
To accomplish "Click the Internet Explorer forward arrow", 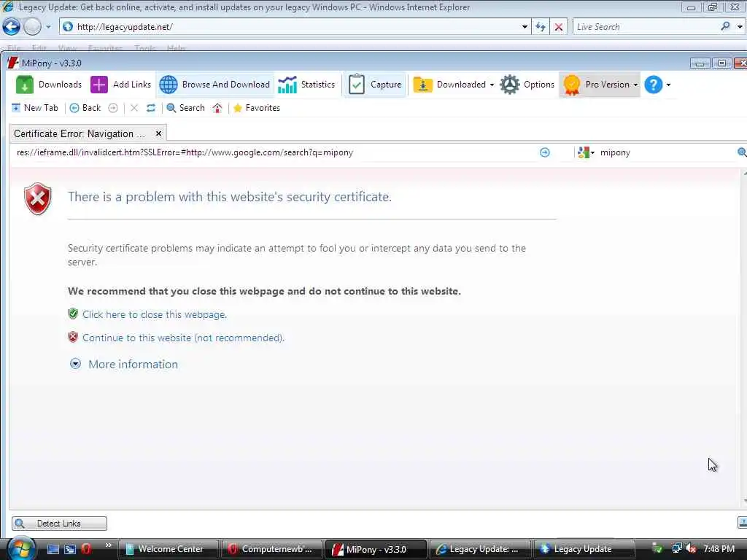I will tap(32, 27).
